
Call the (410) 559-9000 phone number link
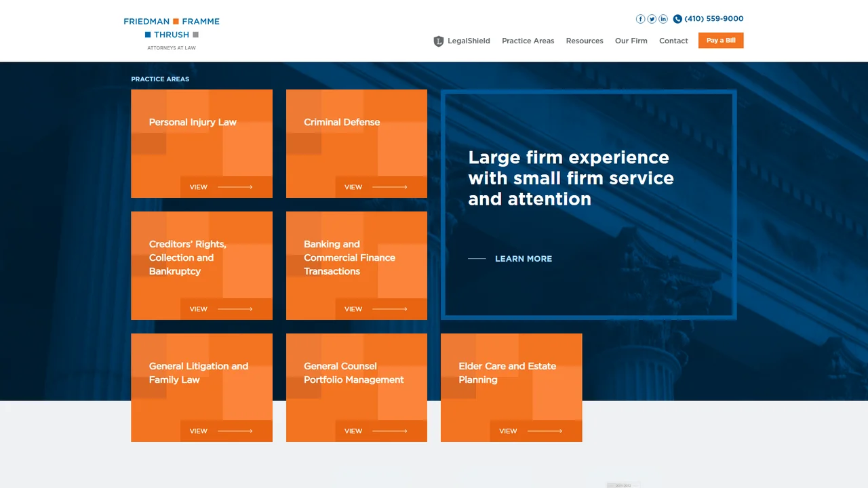(713, 19)
